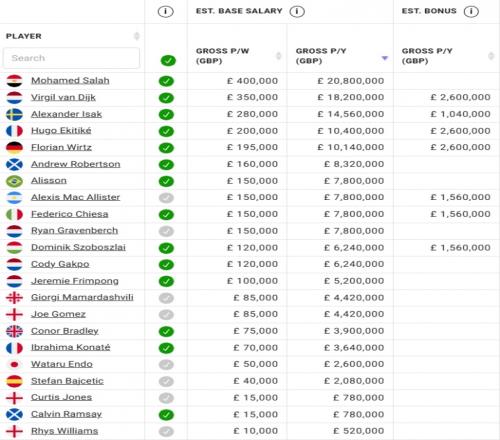Click the Sweden flag next to Alexander Isak
The height and width of the screenshot is (440, 500).
(14, 114)
